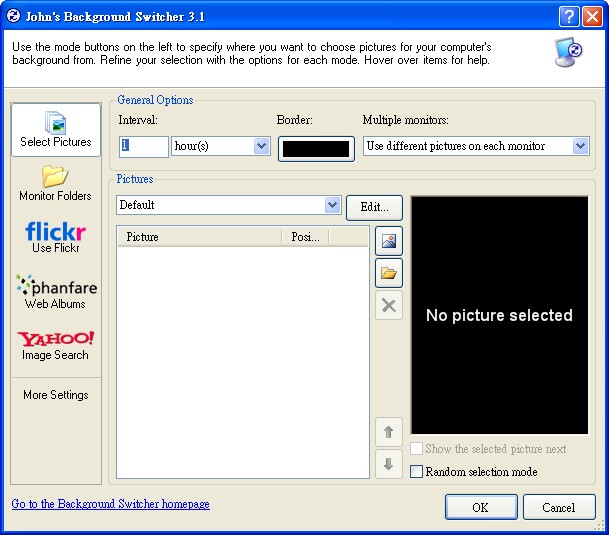
Task: Open the Select Pictures mode
Action: (56, 130)
